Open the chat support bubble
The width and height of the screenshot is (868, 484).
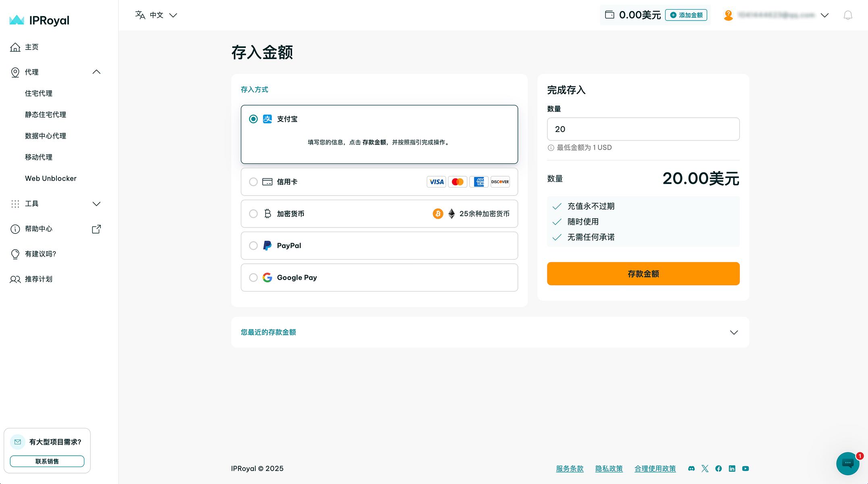tap(847, 464)
